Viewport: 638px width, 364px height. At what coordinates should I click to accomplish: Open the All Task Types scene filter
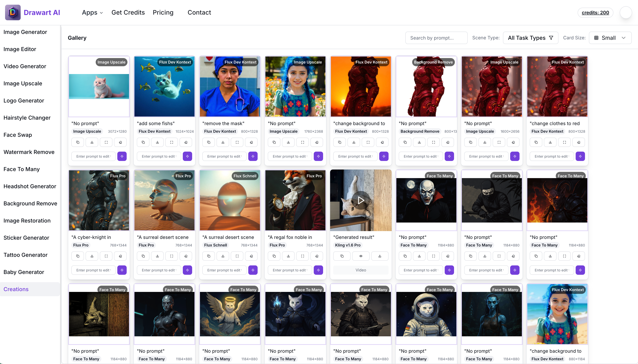click(x=531, y=38)
